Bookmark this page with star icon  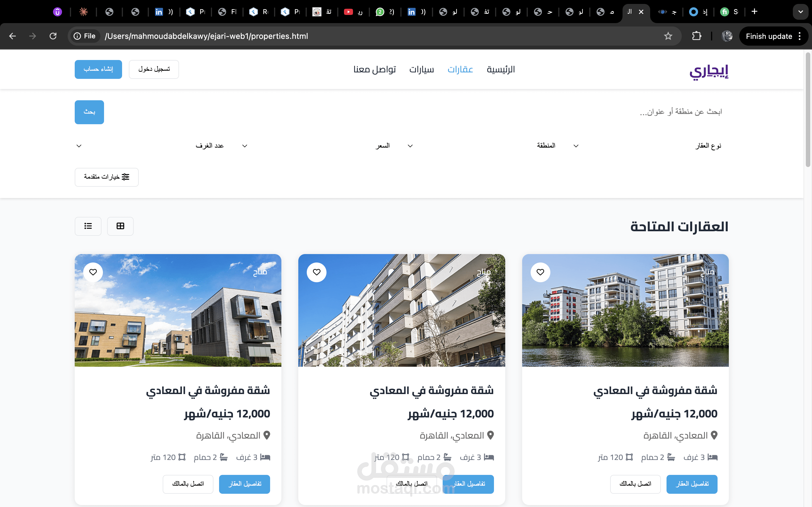click(x=668, y=36)
